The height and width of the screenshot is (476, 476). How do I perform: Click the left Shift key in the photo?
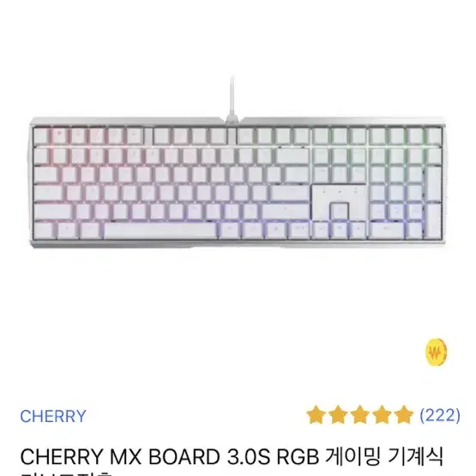click(53, 212)
